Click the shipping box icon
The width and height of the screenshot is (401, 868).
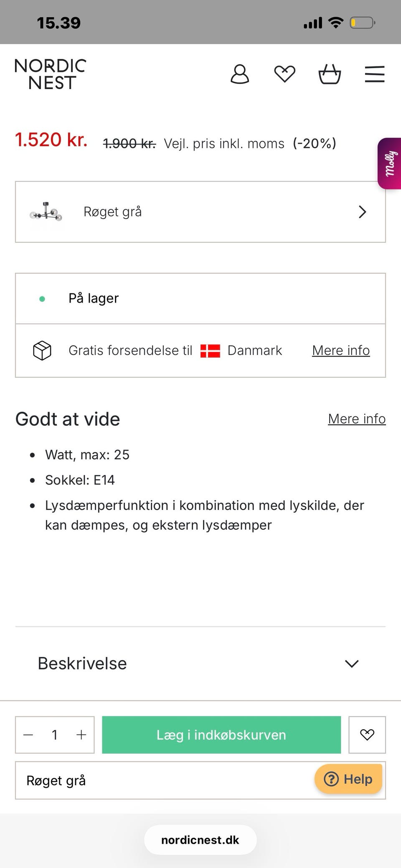[x=42, y=350]
